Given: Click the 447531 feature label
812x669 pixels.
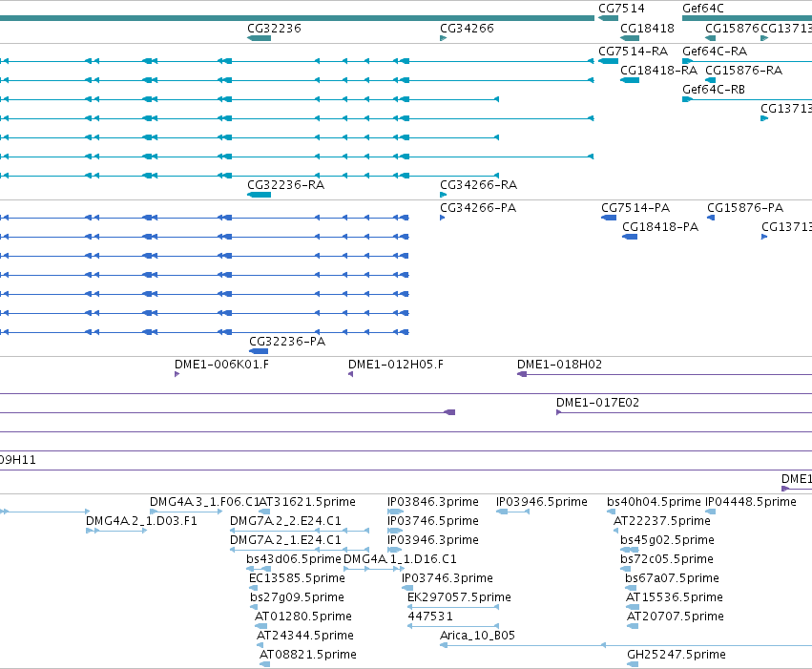Looking at the screenshot, I should pyautogui.click(x=430, y=617).
